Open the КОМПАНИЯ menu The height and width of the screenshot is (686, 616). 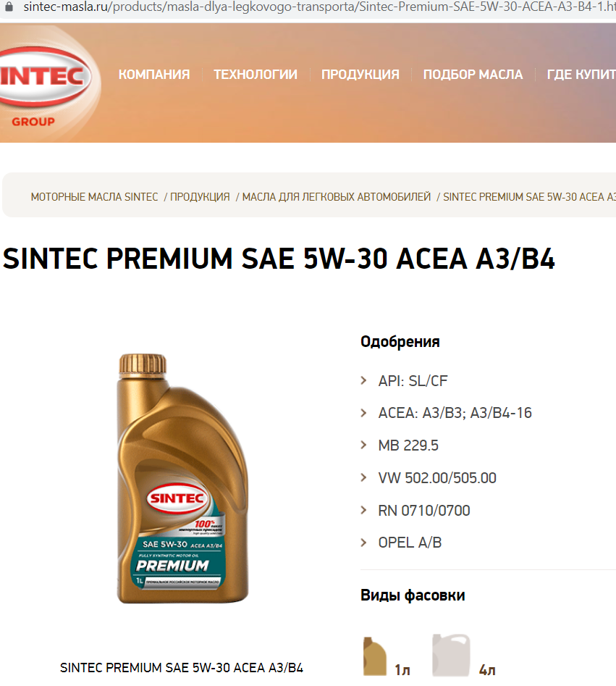pyautogui.click(x=154, y=75)
